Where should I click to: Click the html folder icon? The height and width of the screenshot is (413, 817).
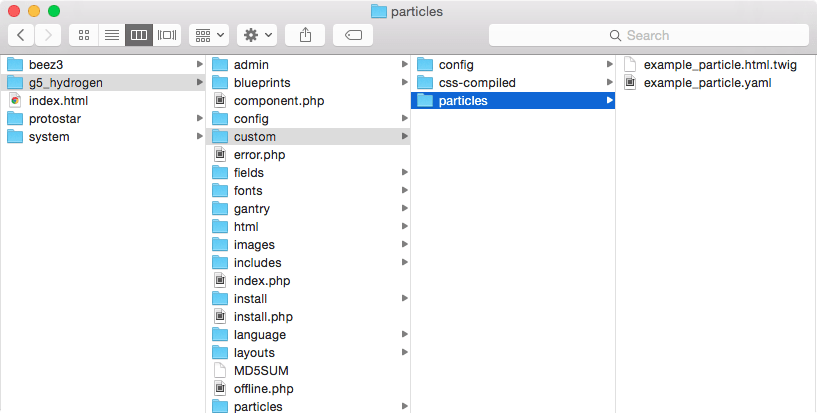[220, 227]
